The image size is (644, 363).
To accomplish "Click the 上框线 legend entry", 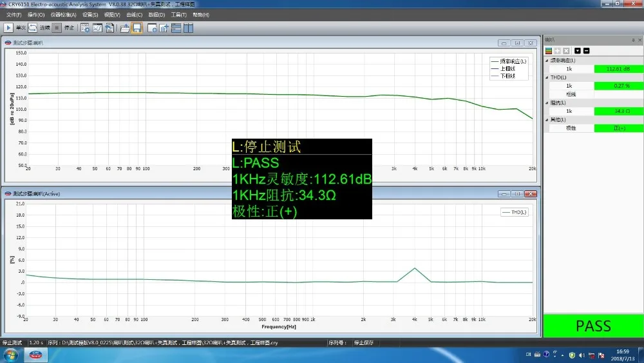I will 503,68.
